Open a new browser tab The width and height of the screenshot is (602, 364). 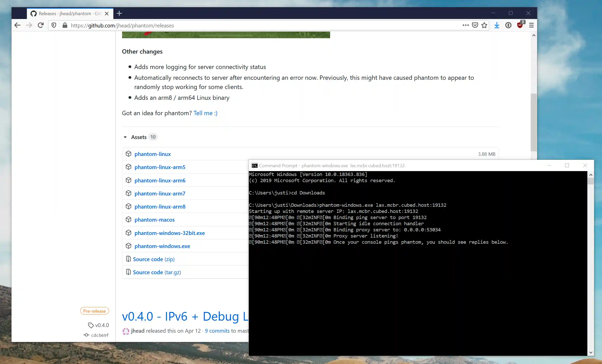click(x=119, y=13)
